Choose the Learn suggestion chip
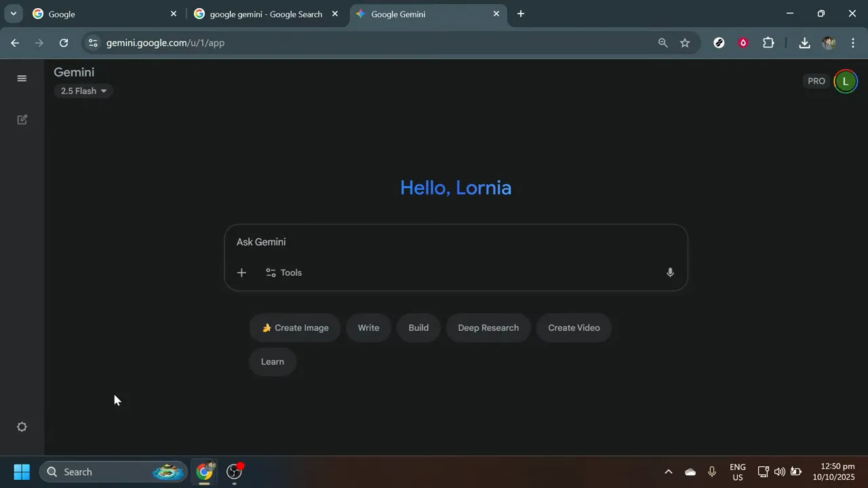This screenshot has height=488, width=868. (x=273, y=362)
